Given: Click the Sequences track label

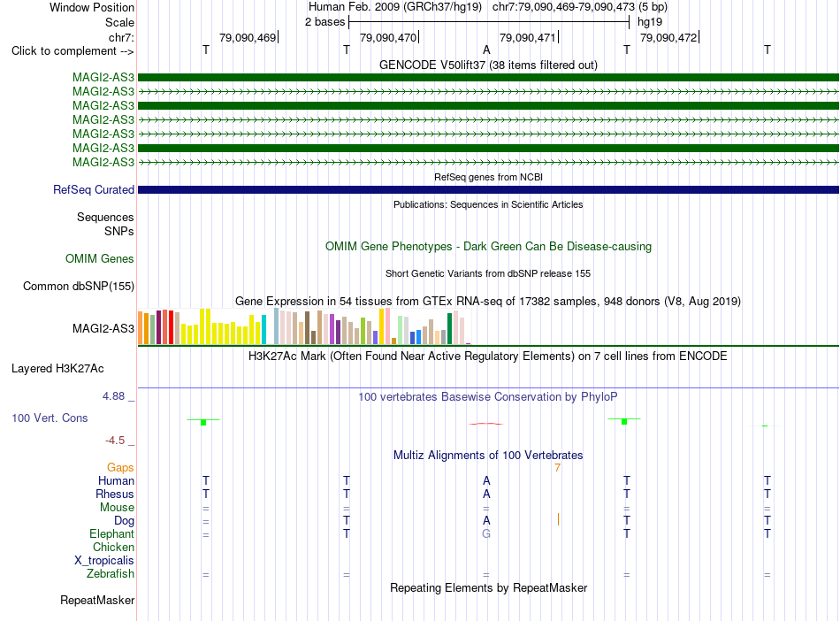Looking at the screenshot, I should [x=105, y=217].
